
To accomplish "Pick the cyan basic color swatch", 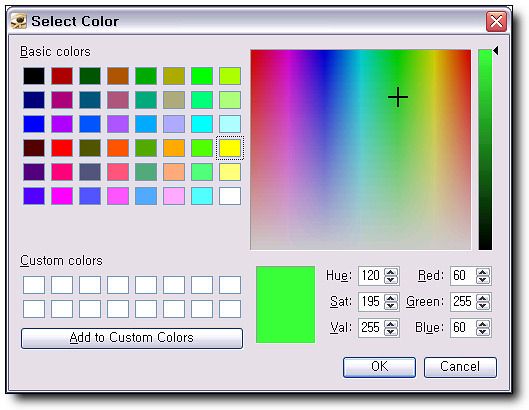I will click(202, 124).
